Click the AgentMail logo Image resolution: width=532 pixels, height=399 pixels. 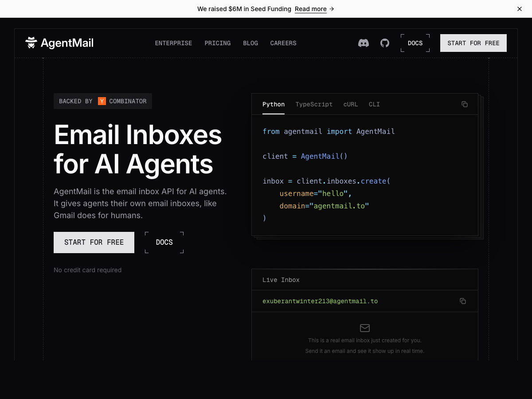pos(59,43)
